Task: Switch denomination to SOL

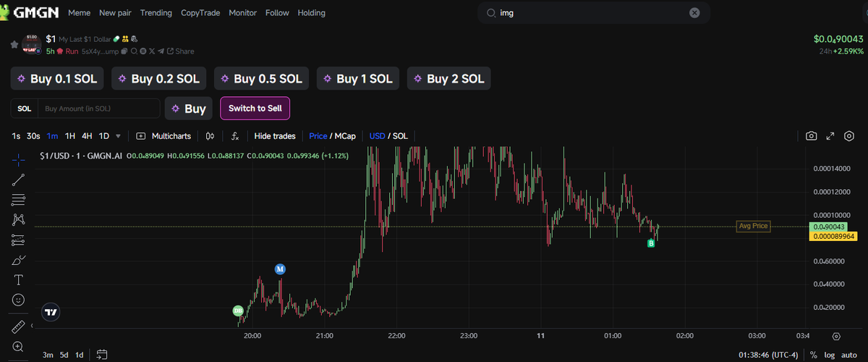Action: (x=401, y=136)
